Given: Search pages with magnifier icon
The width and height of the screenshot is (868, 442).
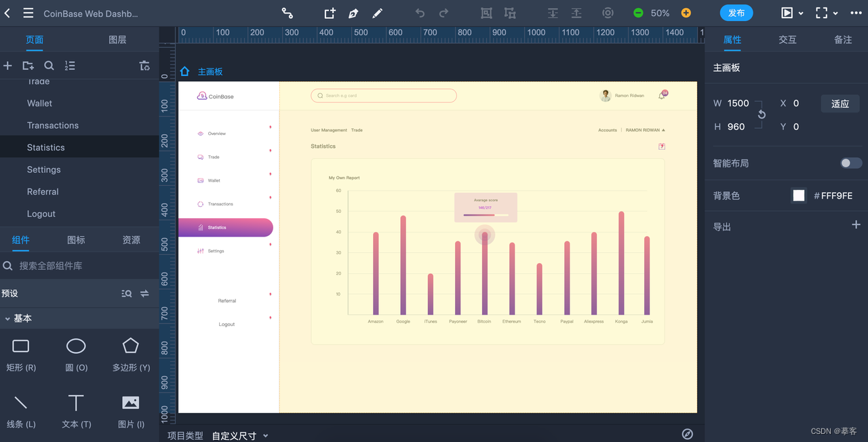Looking at the screenshot, I should tap(49, 66).
